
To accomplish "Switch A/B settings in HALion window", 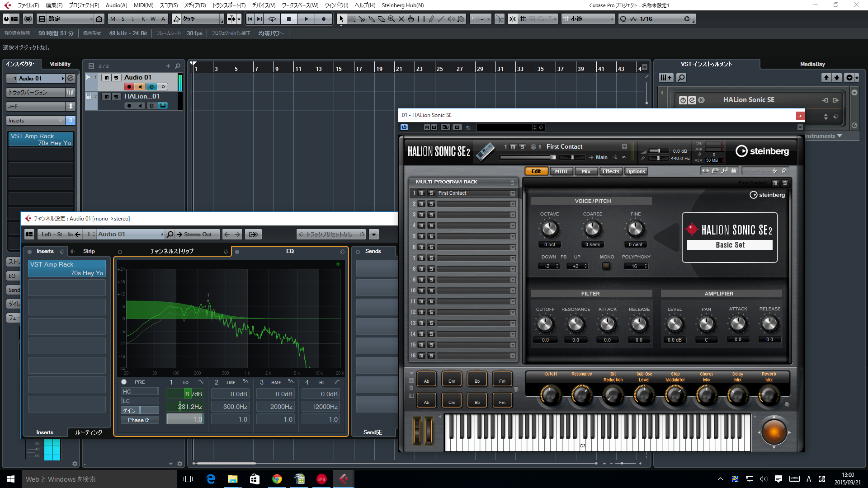I will [x=446, y=127].
